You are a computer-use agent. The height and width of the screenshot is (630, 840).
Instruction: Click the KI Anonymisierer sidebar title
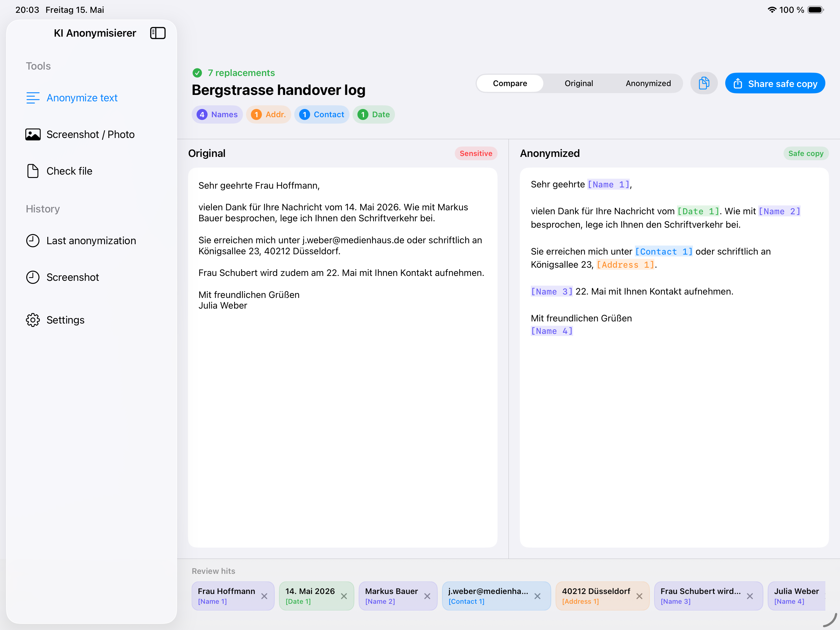click(95, 33)
